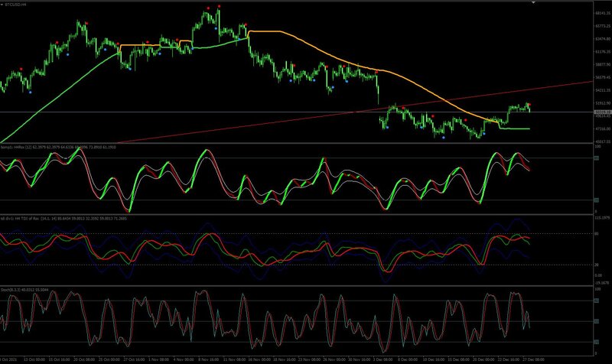Select the current price label on scale
Viewport: 612px width, 364px height.
[602, 112]
